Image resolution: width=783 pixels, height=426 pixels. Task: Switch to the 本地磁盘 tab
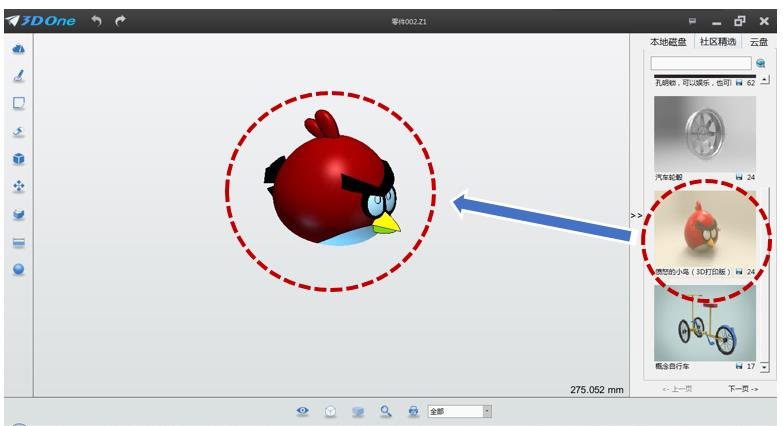(x=669, y=43)
